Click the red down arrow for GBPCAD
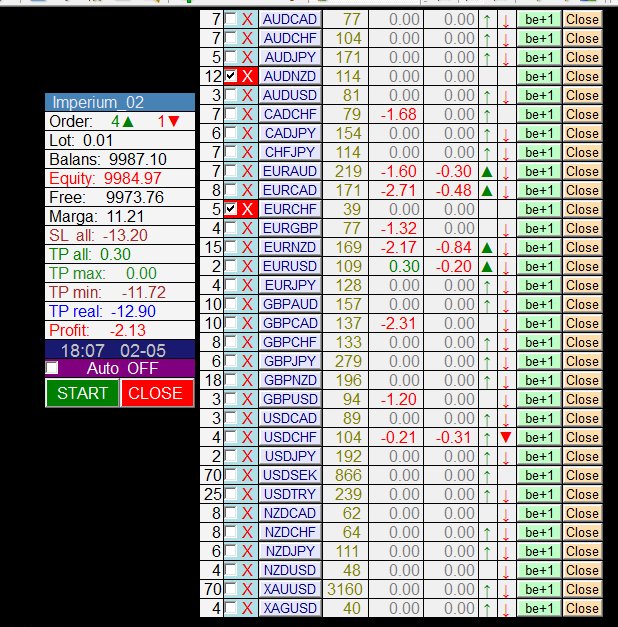This screenshot has width=618, height=627. pos(506,324)
